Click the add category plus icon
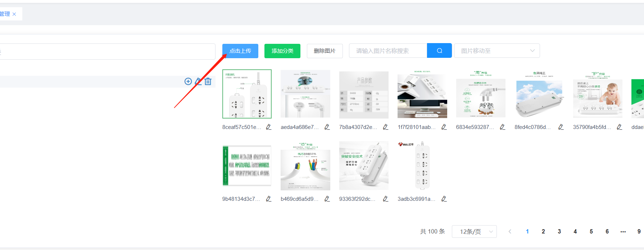 (188, 82)
